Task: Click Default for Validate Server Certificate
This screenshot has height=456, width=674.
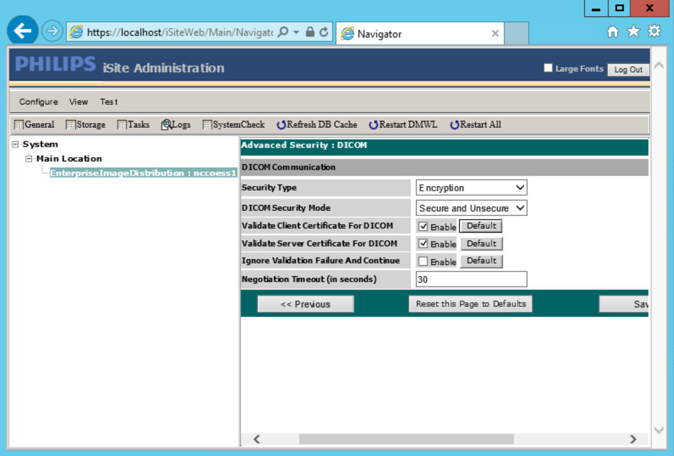Action: [x=481, y=244]
